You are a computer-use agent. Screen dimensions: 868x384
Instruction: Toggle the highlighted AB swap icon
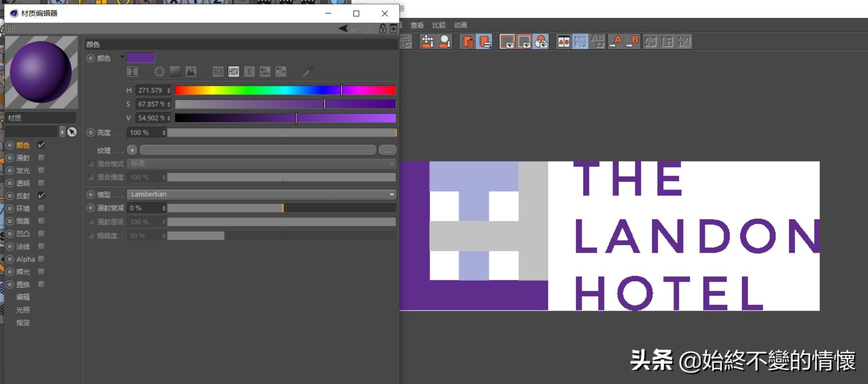point(580,41)
